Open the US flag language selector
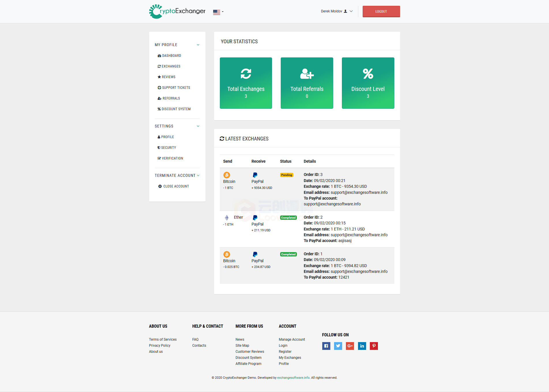Viewport: 549px width, 392px height. pyautogui.click(x=218, y=12)
